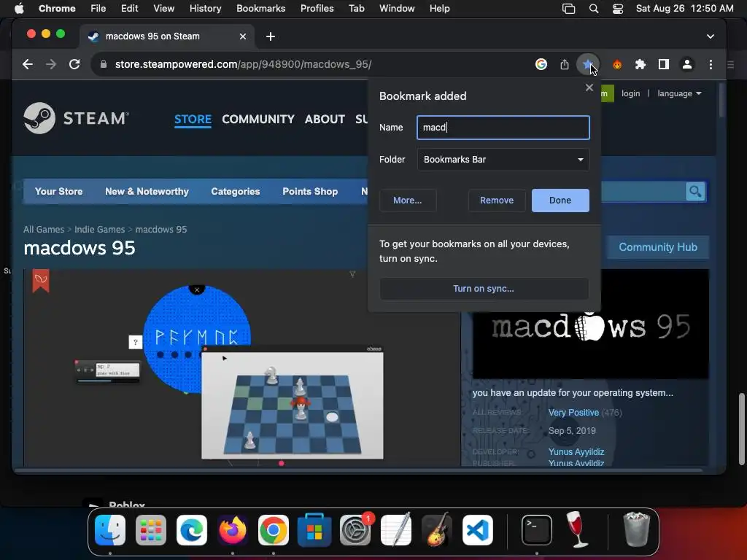The image size is (747, 560).
Task: Open New & Noteworthy menu
Action: coord(147,192)
